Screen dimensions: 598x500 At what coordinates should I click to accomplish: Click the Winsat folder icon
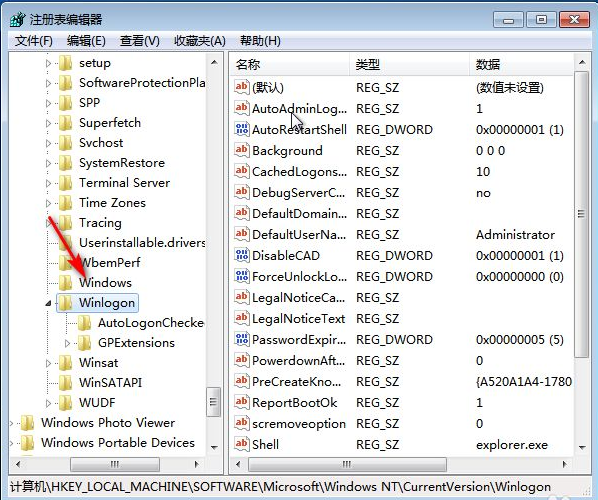(66, 363)
